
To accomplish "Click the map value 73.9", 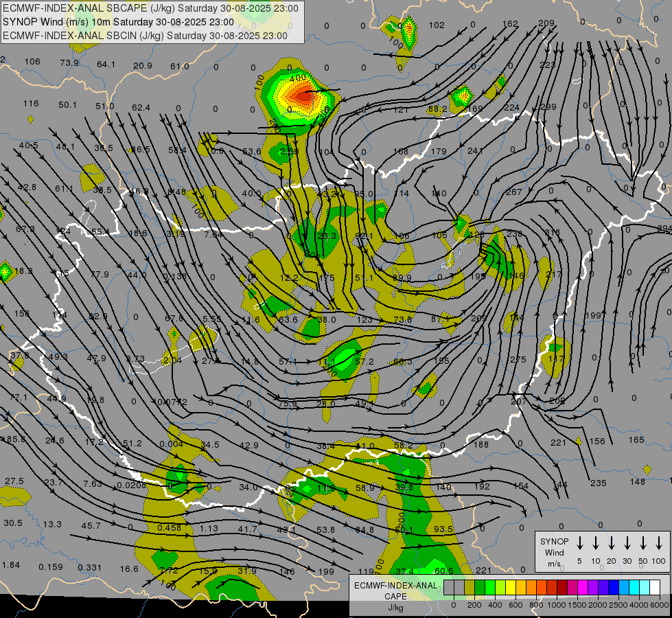I will 69,62.
